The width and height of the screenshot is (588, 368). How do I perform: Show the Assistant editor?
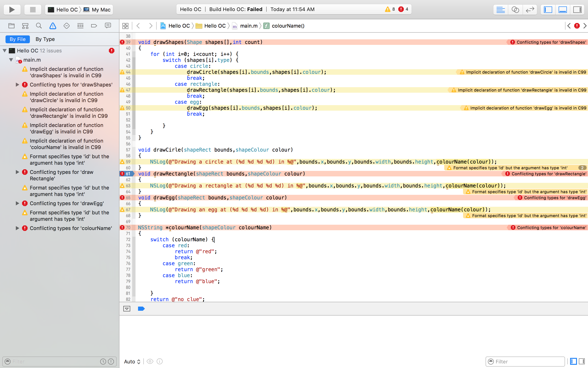[x=515, y=10]
